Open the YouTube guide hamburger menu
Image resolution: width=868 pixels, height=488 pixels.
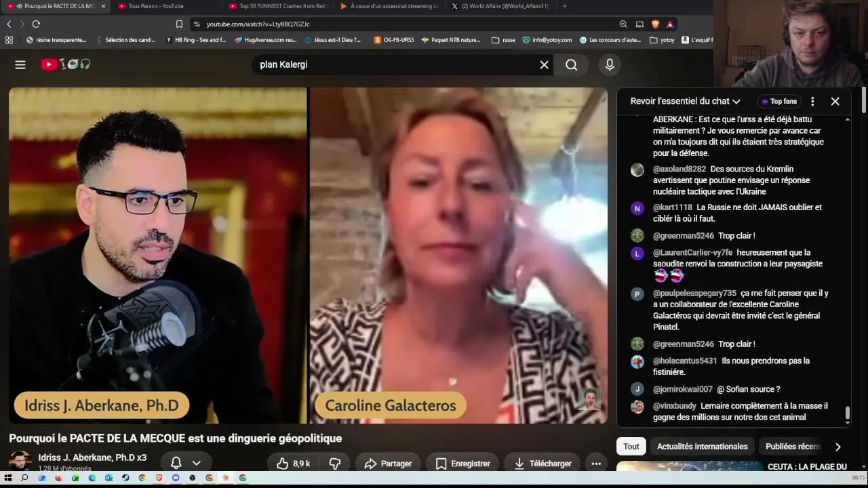pyautogui.click(x=20, y=64)
